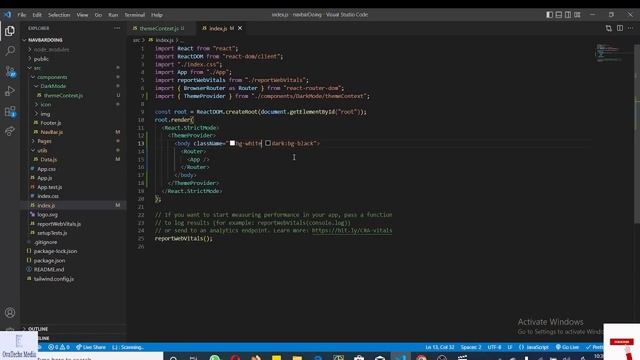Viewport: 640px width, 360px height.
Task: Toggle bottom panel layout icon
Action: (559, 15)
